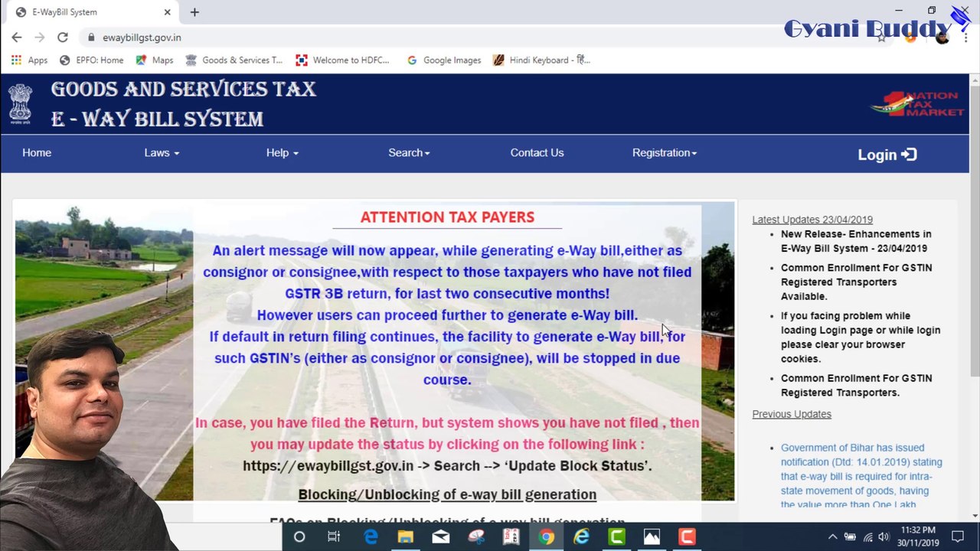Screen dimensions: 980x551
Task: Open a new browser tab
Action: pyautogui.click(x=194, y=12)
